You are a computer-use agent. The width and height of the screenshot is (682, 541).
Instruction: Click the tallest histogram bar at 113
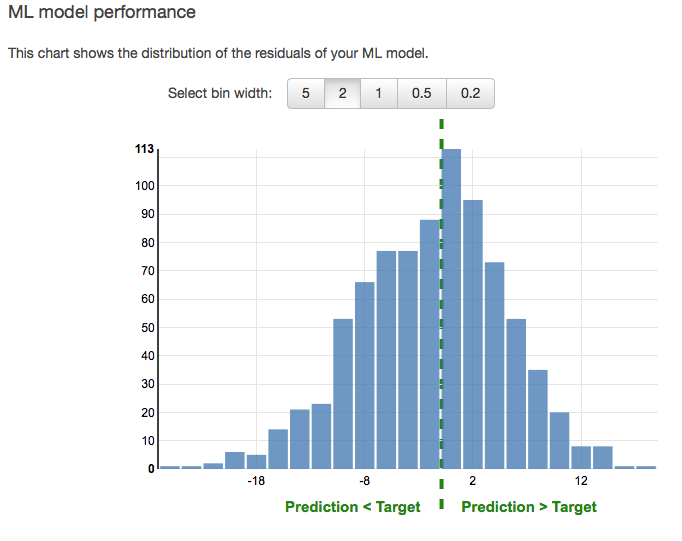451,308
